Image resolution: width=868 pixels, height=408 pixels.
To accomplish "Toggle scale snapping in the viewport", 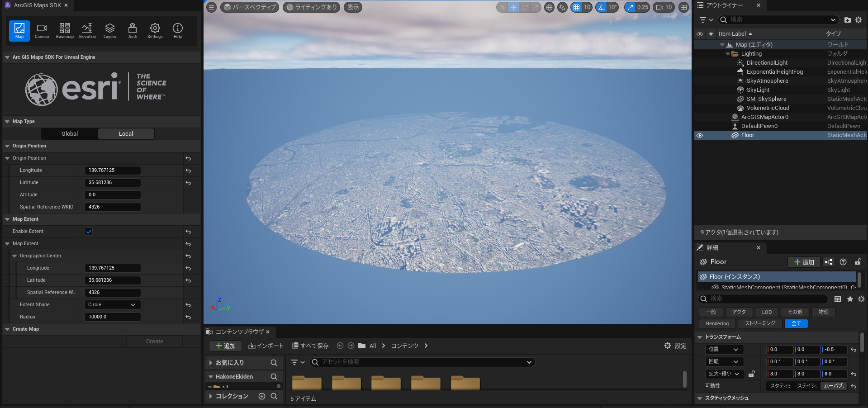I will 630,7.
